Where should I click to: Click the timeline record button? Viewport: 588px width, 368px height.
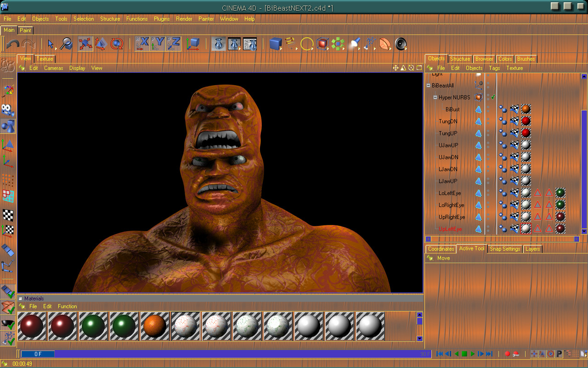point(508,354)
